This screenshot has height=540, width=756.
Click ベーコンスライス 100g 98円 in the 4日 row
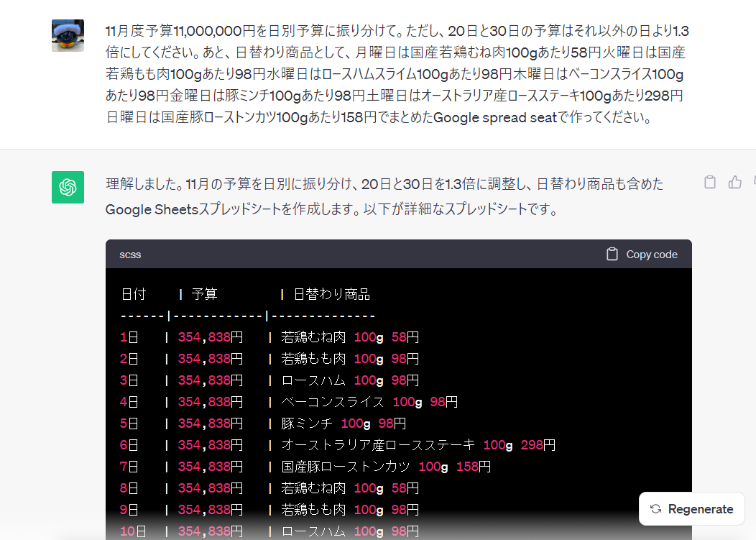point(369,401)
